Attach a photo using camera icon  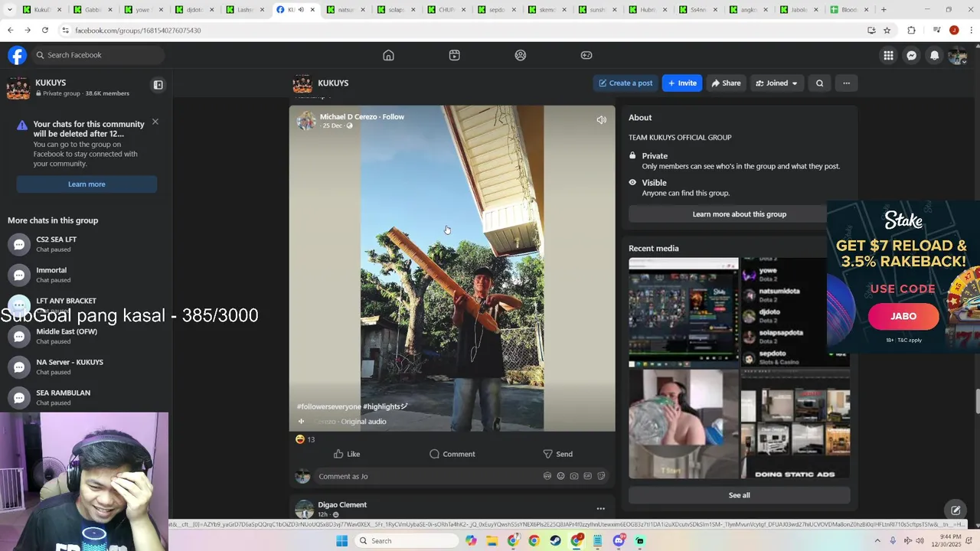(574, 476)
